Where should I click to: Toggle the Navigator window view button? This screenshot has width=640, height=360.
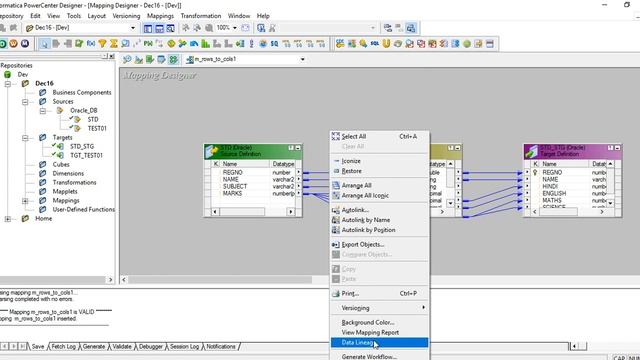[x=148, y=28]
